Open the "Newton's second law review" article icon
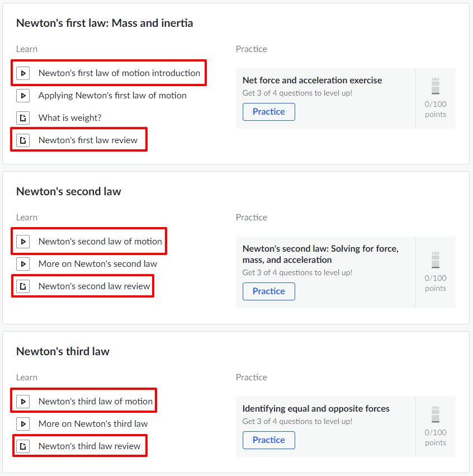473x476 pixels. pos(23,286)
